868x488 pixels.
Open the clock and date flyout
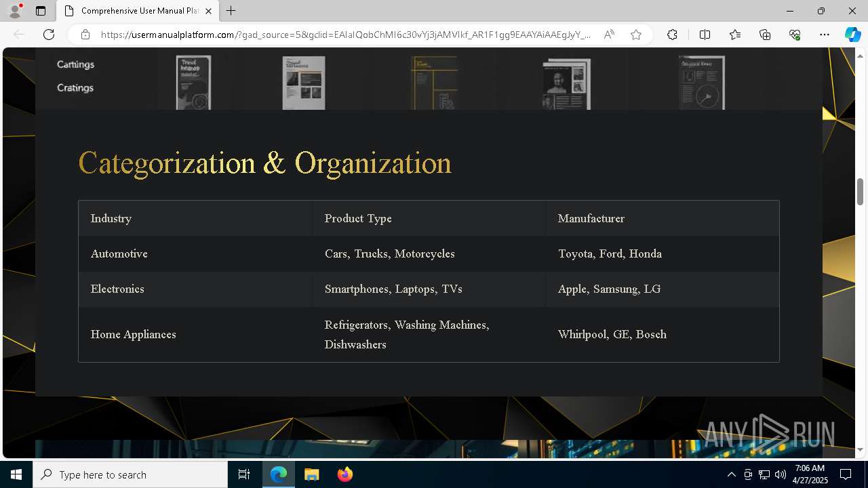pyautogui.click(x=810, y=474)
